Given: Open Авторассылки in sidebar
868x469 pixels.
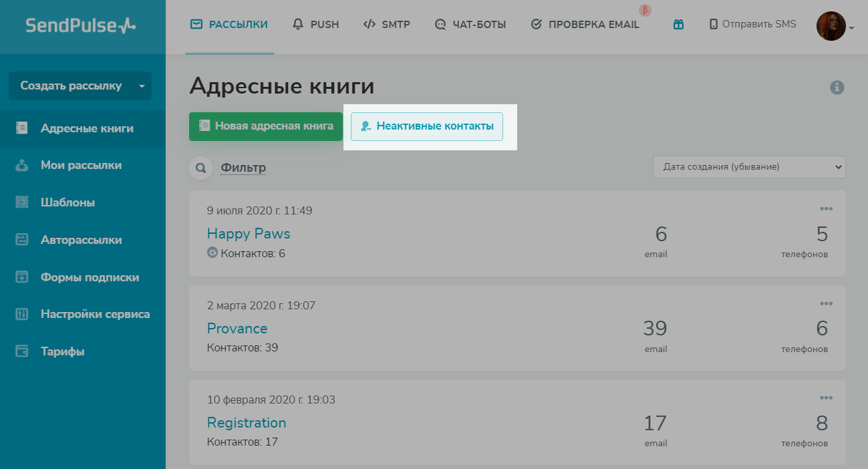Looking at the screenshot, I should (x=83, y=240).
